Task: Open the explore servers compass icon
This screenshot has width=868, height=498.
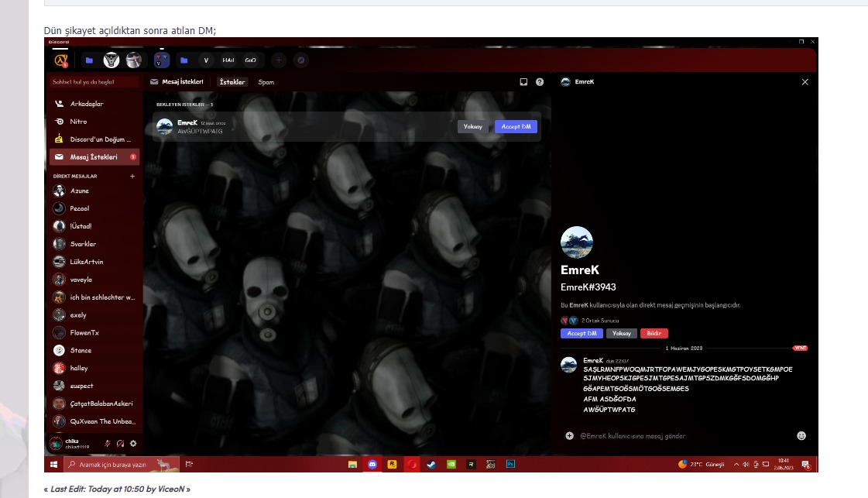Action: 301,60
